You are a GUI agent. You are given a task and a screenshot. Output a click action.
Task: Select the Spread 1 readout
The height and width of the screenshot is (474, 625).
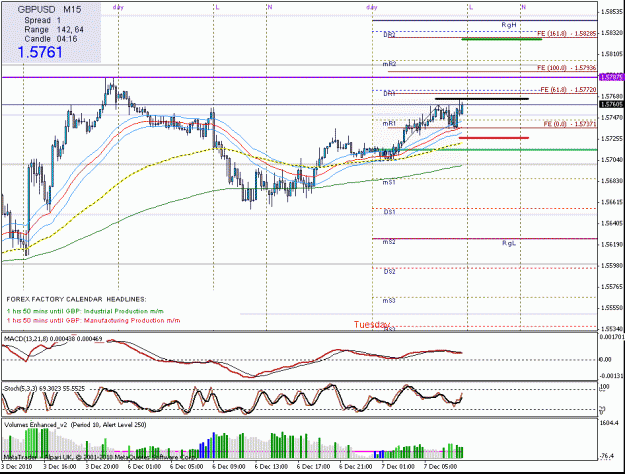(x=43, y=20)
